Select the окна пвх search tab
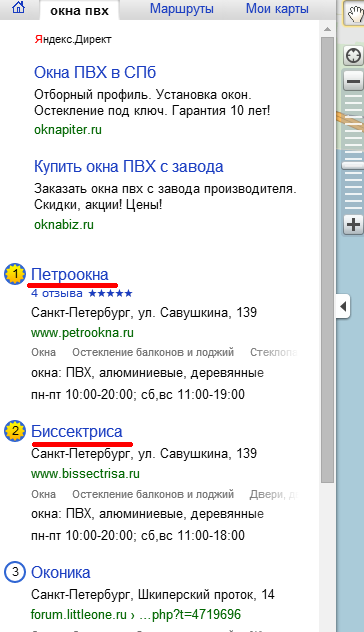This screenshot has height=632, width=364. click(x=79, y=10)
